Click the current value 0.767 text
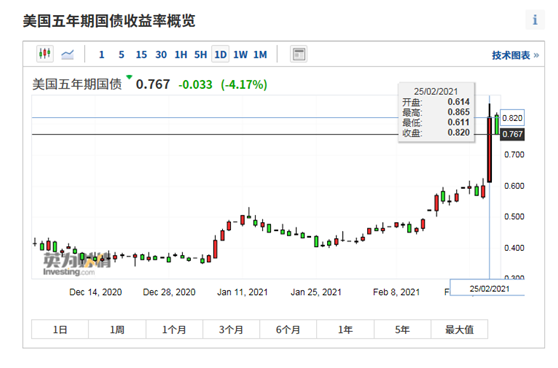Viewport: 558px width, 368px height. click(153, 84)
